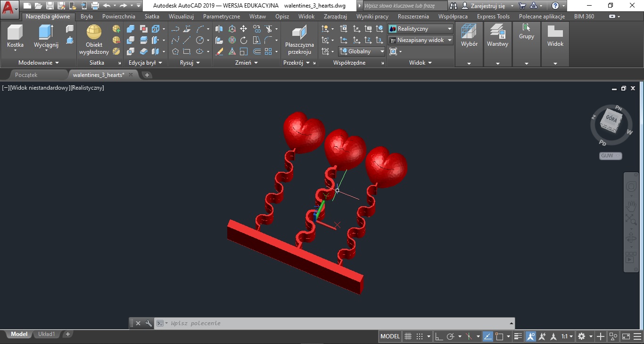Pick the Polygon tool in Rysuj panel
This screenshot has width=644, height=344.
[175, 51]
